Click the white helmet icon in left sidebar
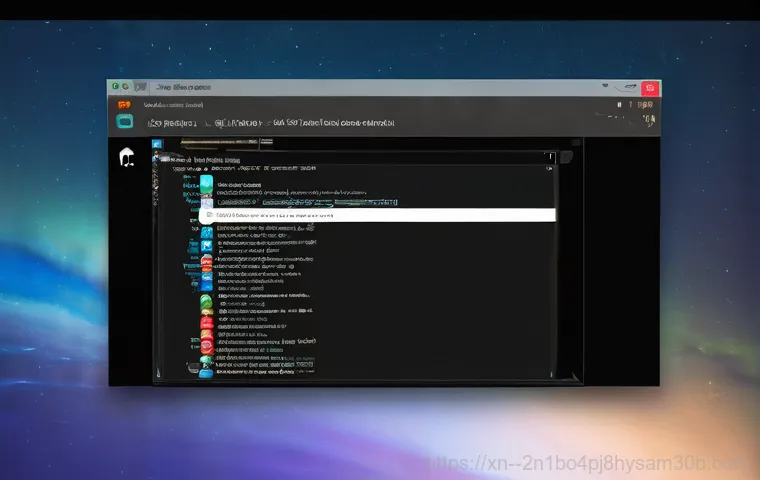 [x=127, y=157]
